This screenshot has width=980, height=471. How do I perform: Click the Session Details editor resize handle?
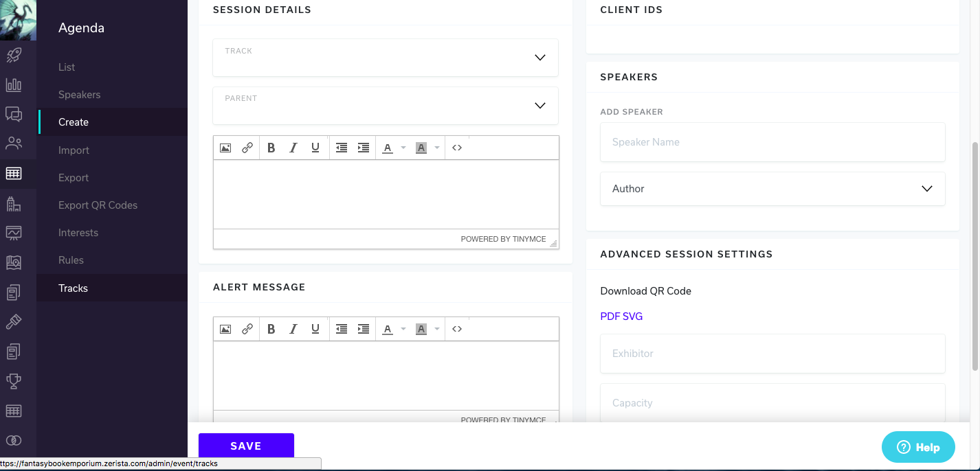click(x=554, y=243)
